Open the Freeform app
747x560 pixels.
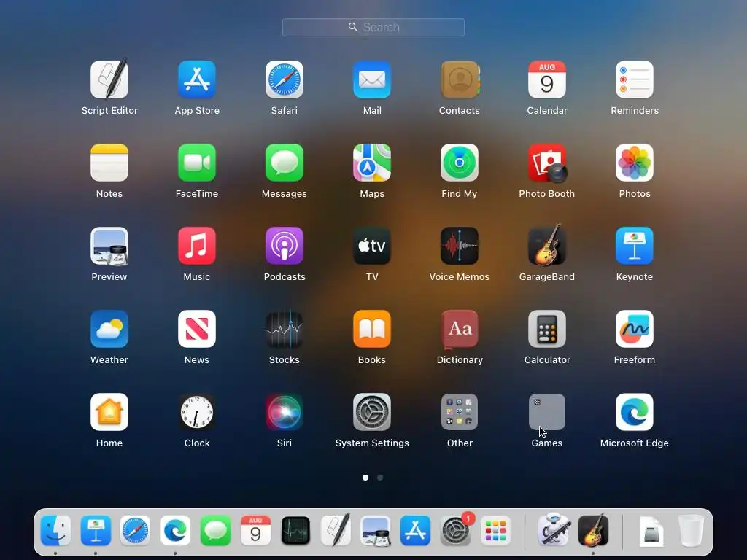coord(635,329)
